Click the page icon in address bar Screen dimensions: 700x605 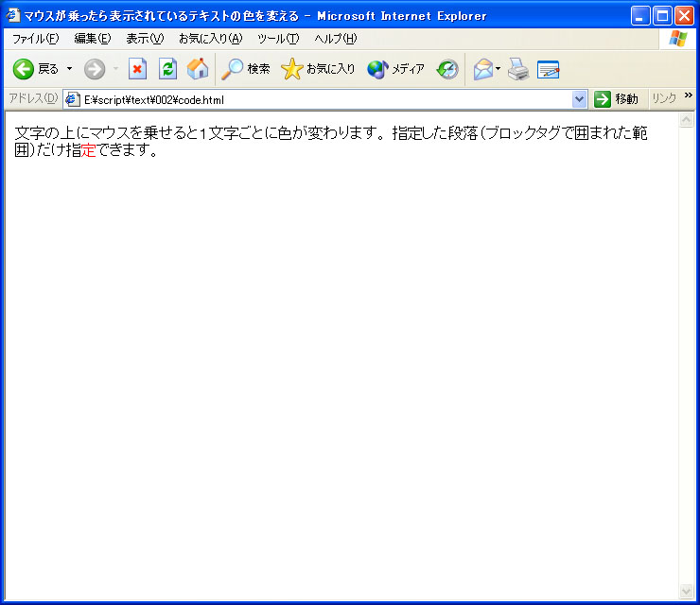tap(72, 99)
